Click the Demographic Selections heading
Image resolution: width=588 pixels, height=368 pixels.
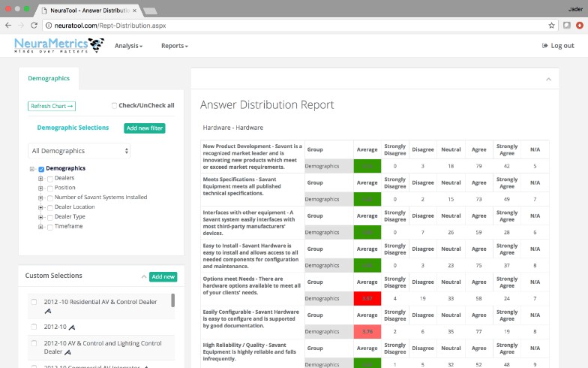point(73,128)
